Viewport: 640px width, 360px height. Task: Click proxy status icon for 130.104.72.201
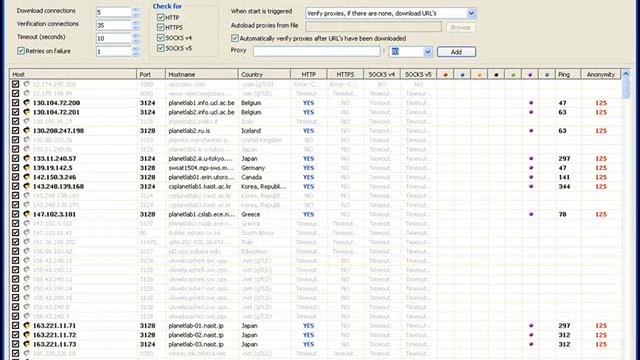27,112
